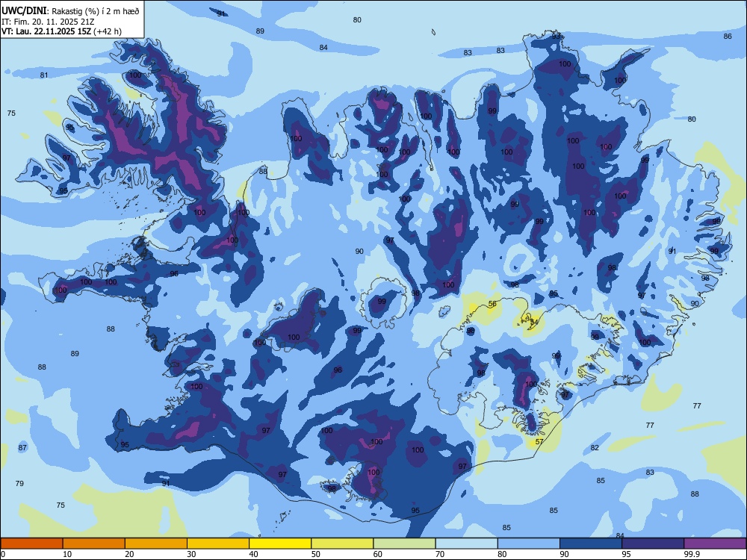Viewport: 747px width, 560px height.
Task: Click the map value '79' over the southwest ocean
Action: click(19, 483)
